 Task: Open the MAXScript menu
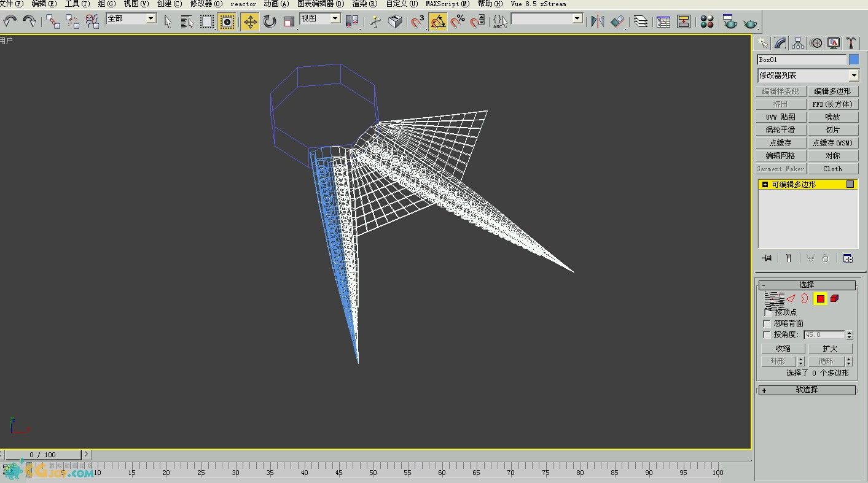pyautogui.click(x=448, y=4)
